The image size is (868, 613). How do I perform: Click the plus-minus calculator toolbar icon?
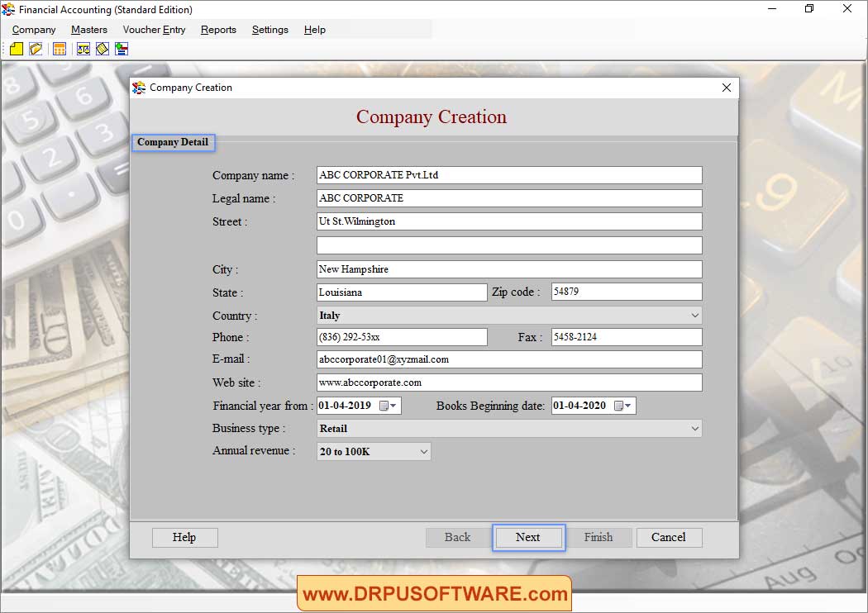click(x=122, y=49)
